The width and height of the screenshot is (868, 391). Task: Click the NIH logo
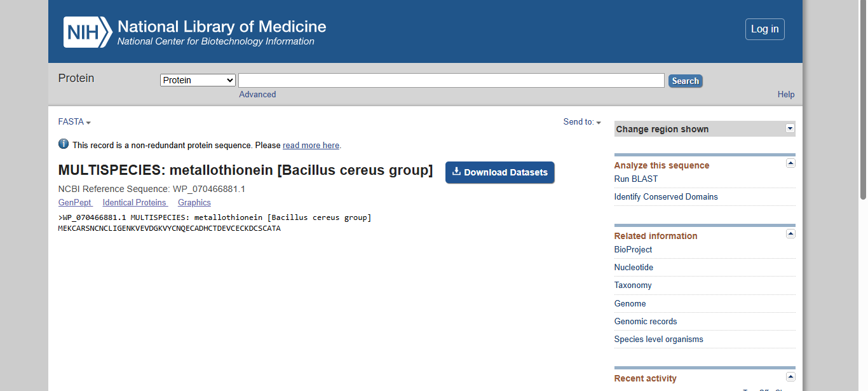click(x=88, y=32)
